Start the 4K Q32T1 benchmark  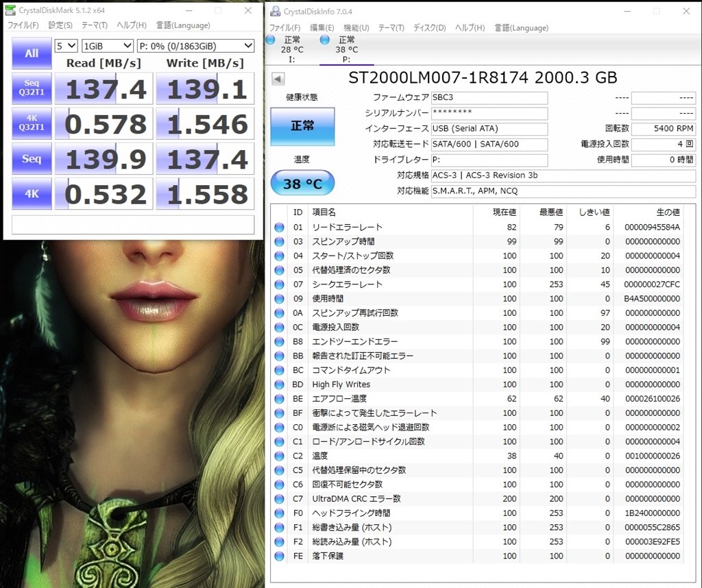(32, 123)
